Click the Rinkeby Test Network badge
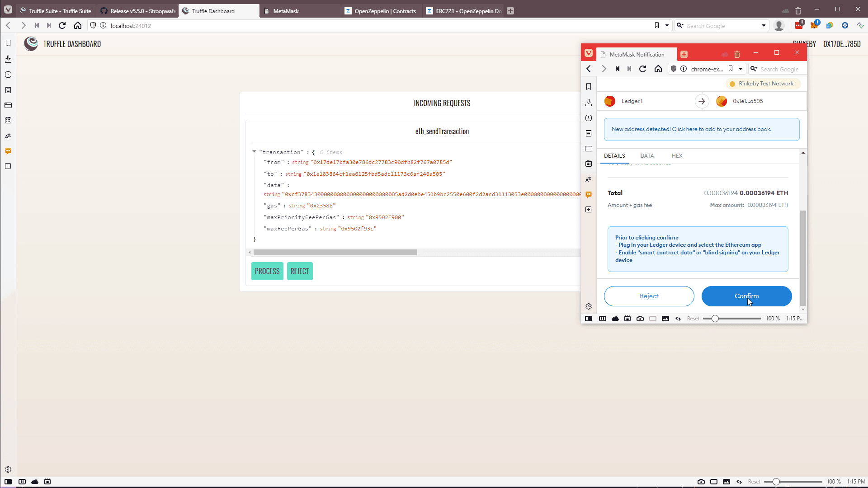The image size is (868, 488). coord(763,84)
